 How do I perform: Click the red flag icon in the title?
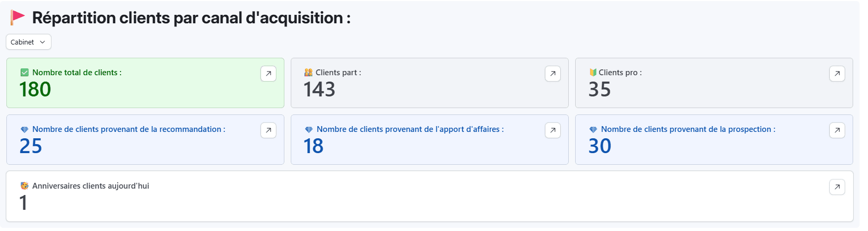[x=18, y=17]
